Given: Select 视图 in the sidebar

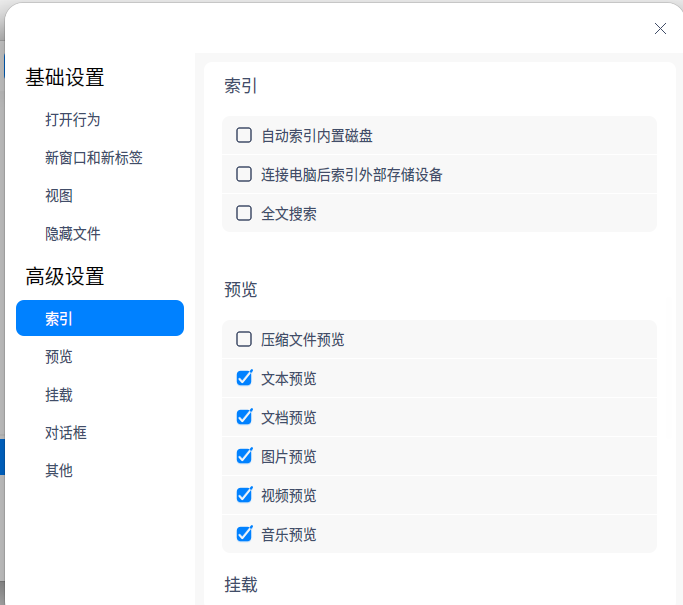Looking at the screenshot, I should (59, 196).
